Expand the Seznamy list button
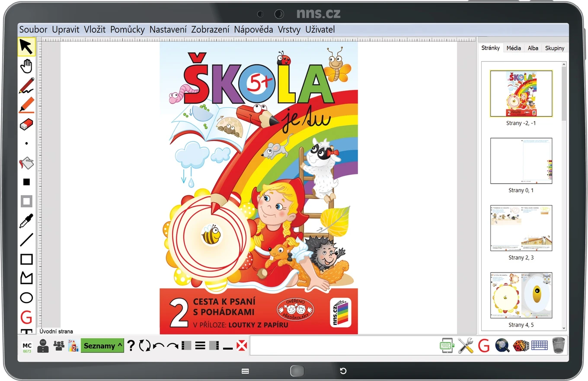Screen dimensions: 588x381 point(102,346)
